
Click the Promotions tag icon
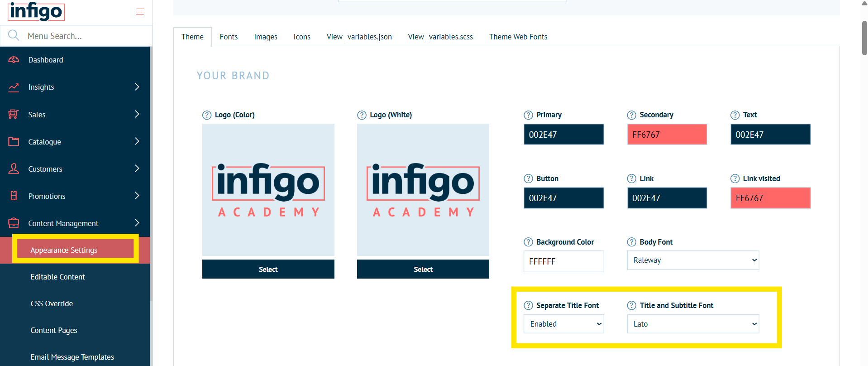click(14, 196)
